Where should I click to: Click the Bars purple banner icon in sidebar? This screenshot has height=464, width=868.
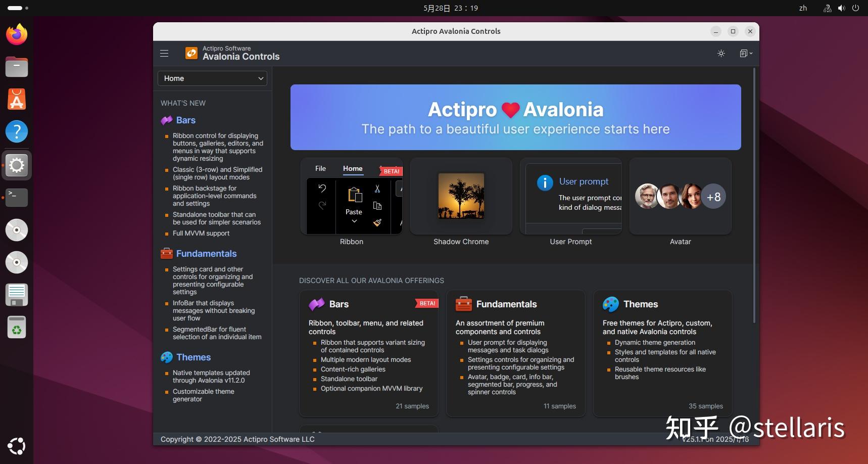point(166,120)
